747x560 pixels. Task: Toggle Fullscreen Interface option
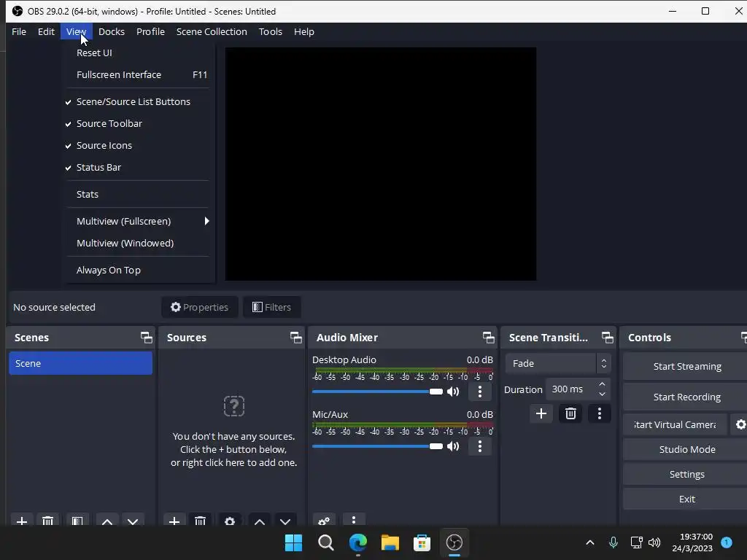[138, 75]
